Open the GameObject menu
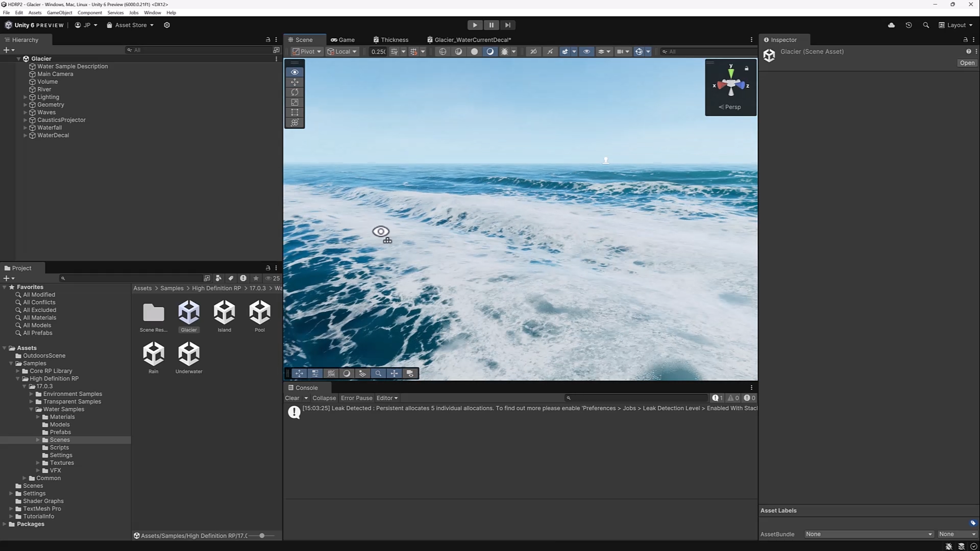The width and height of the screenshot is (980, 551). pyautogui.click(x=59, y=13)
